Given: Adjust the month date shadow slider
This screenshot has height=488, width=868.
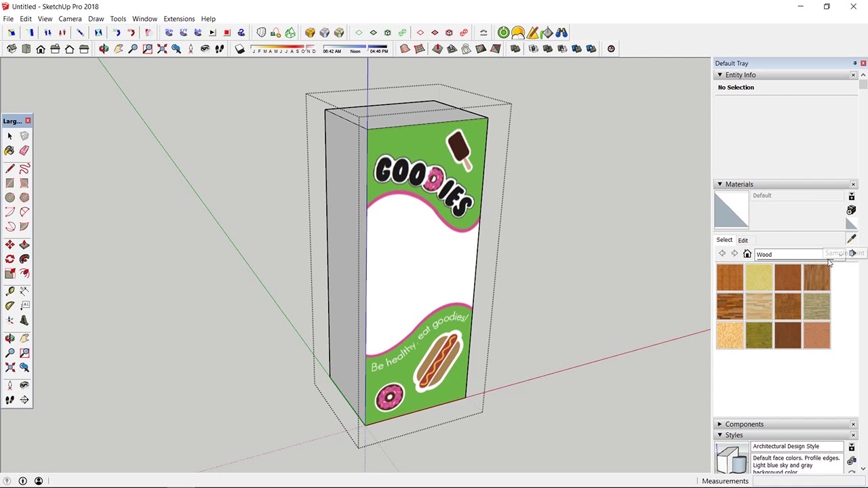Looking at the screenshot, I should point(283,47).
